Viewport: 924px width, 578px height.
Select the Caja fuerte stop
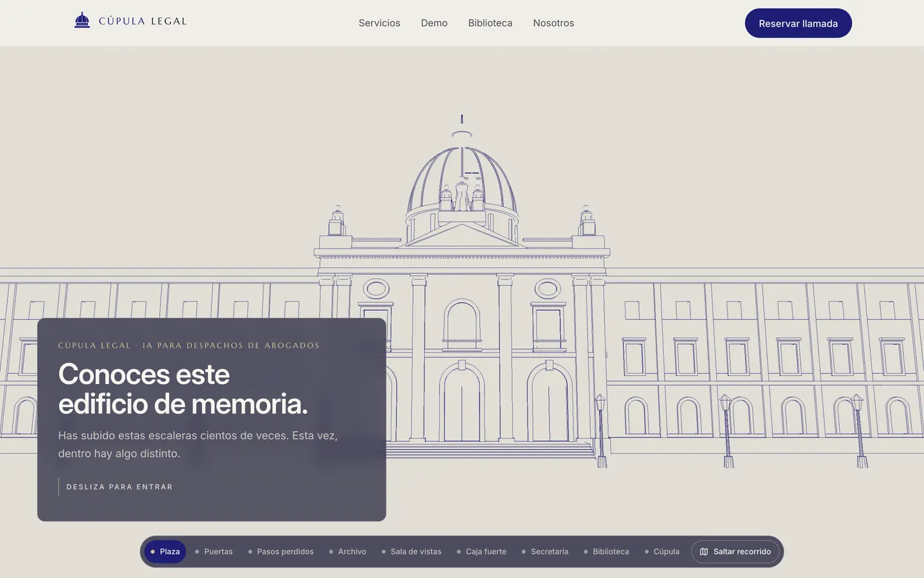482,552
